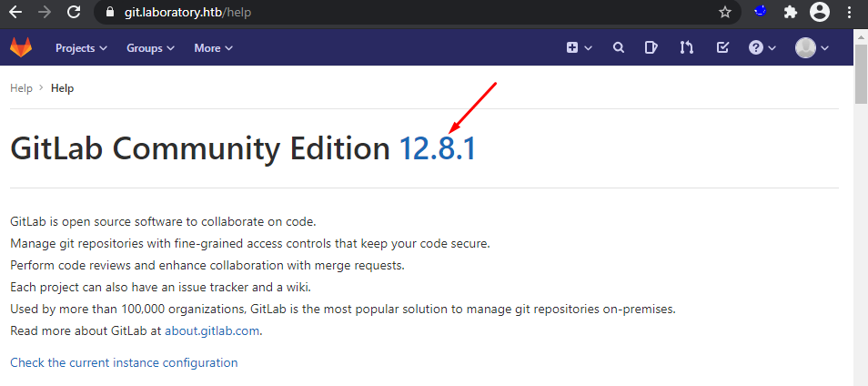Follow the about.gitlab.com link
This screenshot has height=386, width=868.
pos(212,331)
